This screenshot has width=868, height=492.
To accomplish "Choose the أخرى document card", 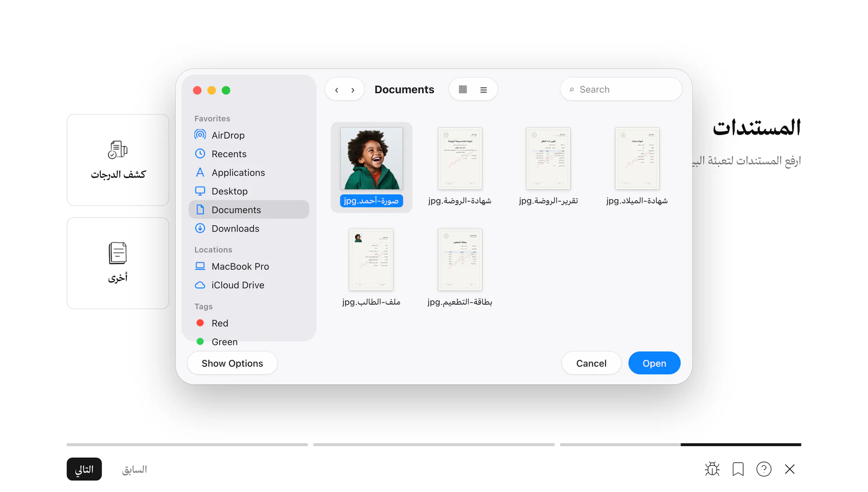I will 118,264.
